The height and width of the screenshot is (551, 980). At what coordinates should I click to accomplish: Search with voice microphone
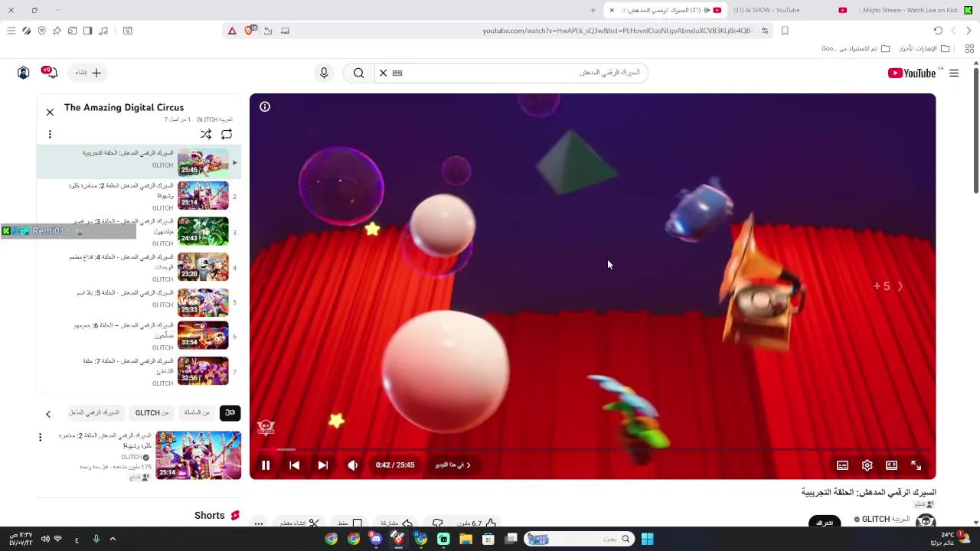[x=324, y=73]
